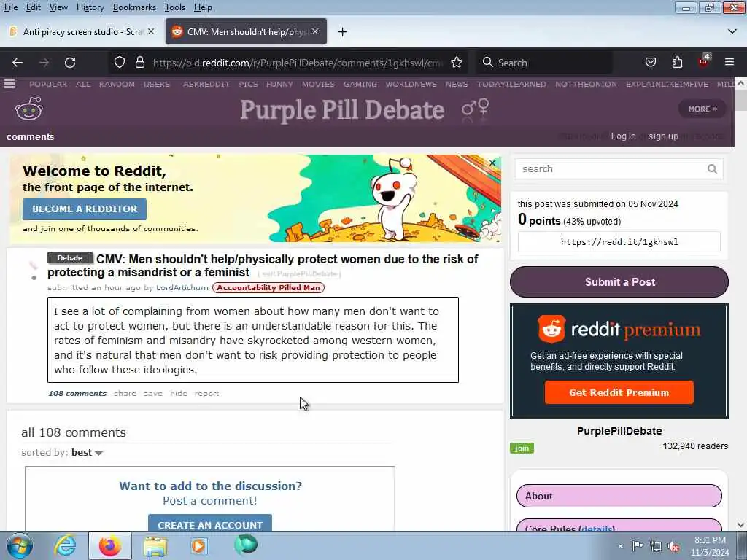Click the magnifier icon in reddit search
The height and width of the screenshot is (560, 747).
(712, 168)
